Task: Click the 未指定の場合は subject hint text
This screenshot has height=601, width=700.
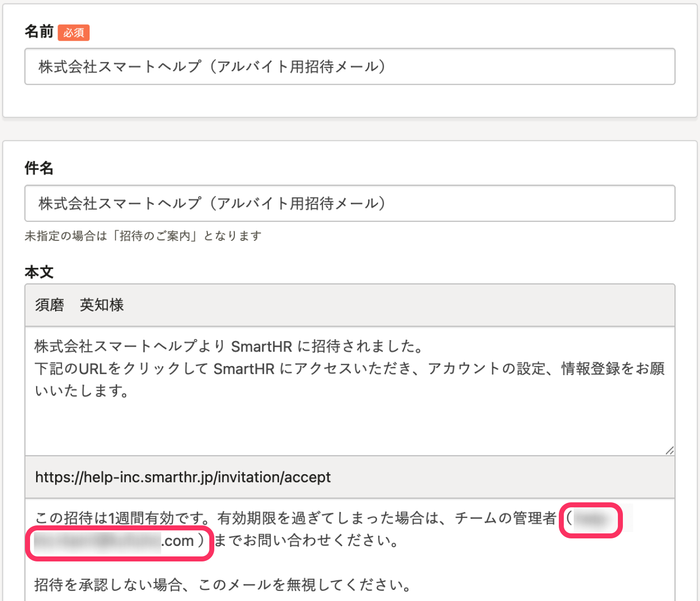Action: tap(143, 236)
